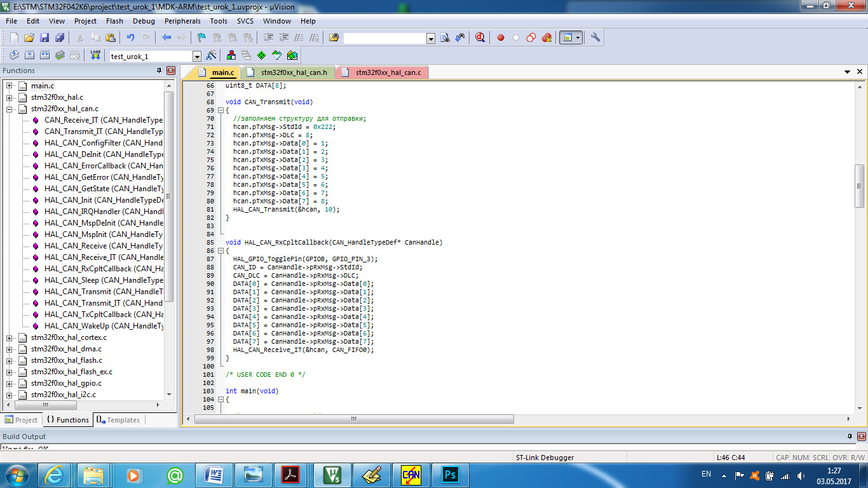Collapse the CAN_Transmit function code fold
This screenshot has width=868, height=488.
pyautogui.click(x=220, y=110)
